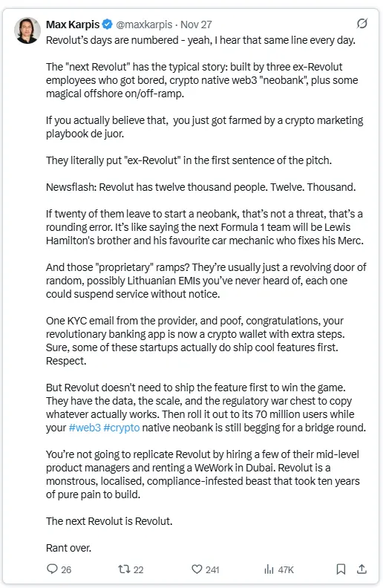
Task: Open the Nov 27 timestamp link
Action: [x=197, y=24]
